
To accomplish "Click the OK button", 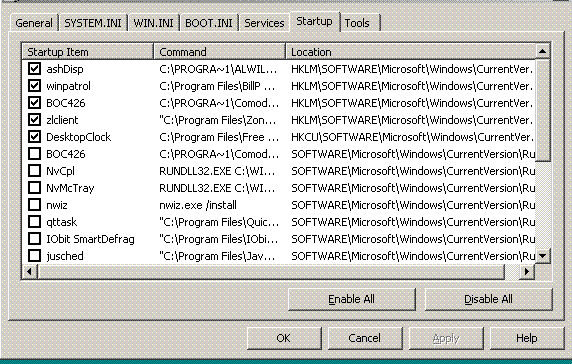I will coord(284,338).
